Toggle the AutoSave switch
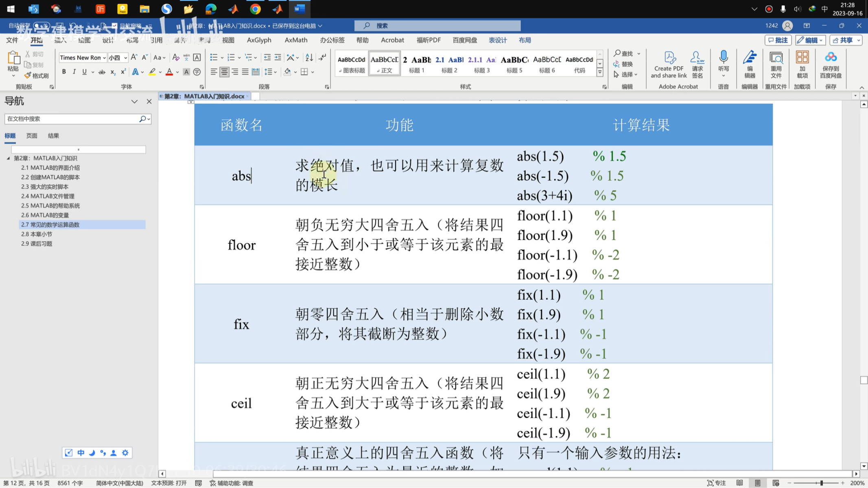The height and width of the screenshot is (488, 868). (41, 26)
